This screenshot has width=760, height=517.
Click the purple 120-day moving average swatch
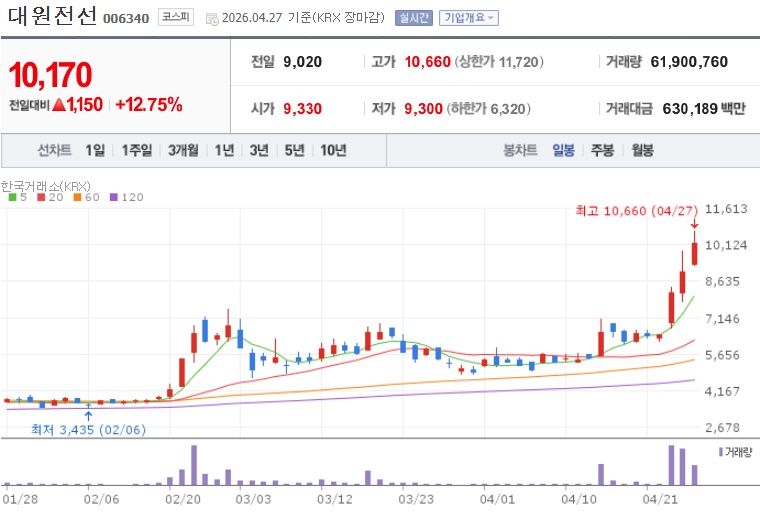pos(114,197)
